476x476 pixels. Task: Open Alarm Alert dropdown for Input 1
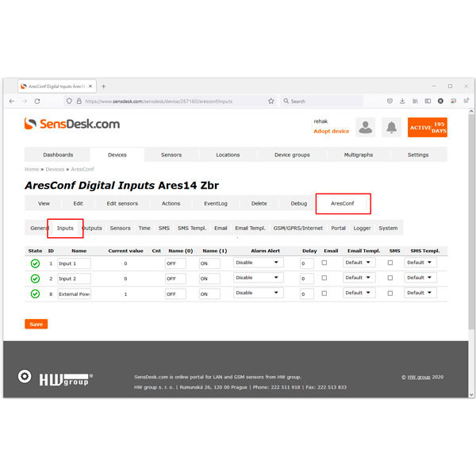pyautogui.click(x=258, y=263)
